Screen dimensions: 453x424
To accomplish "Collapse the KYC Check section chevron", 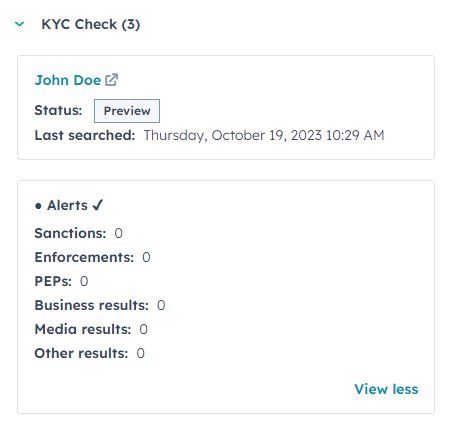I will click(20, 24).
